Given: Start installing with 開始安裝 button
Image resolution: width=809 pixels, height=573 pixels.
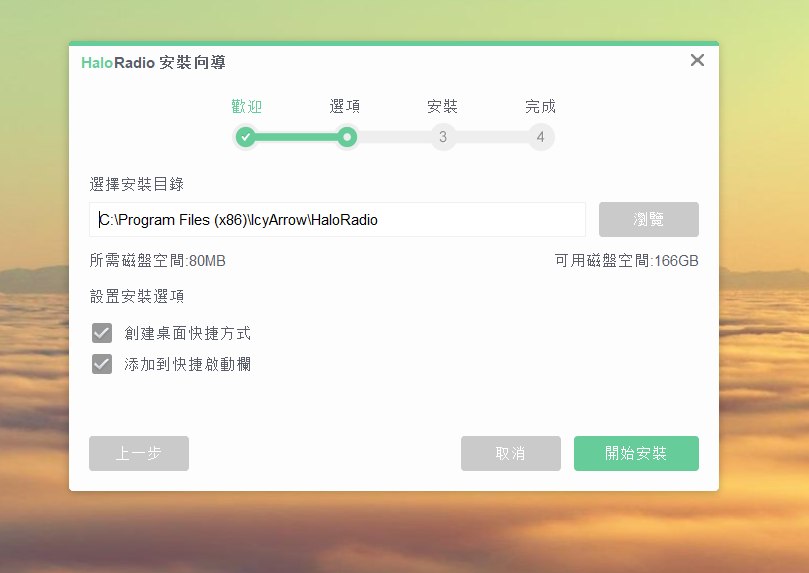Looking at the screenshot, I should (636, 453).
